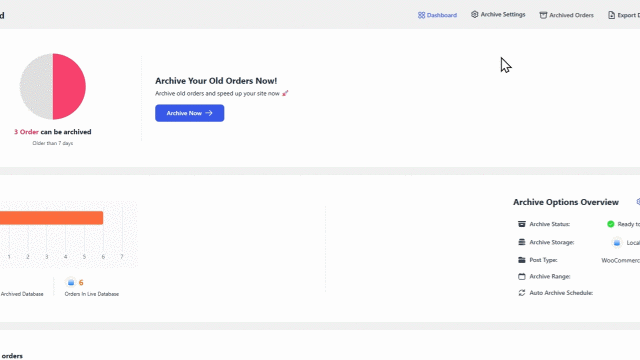Click the Archive Range calendar icon
This screenshot has width=640, height=360.
pos(522,276)
